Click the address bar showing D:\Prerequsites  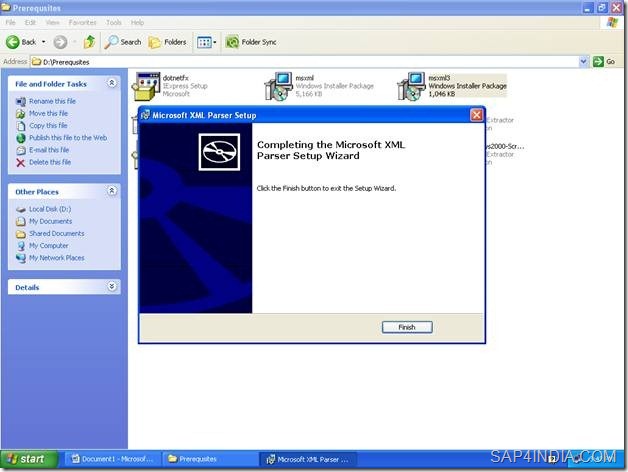[x=304, y=62]
